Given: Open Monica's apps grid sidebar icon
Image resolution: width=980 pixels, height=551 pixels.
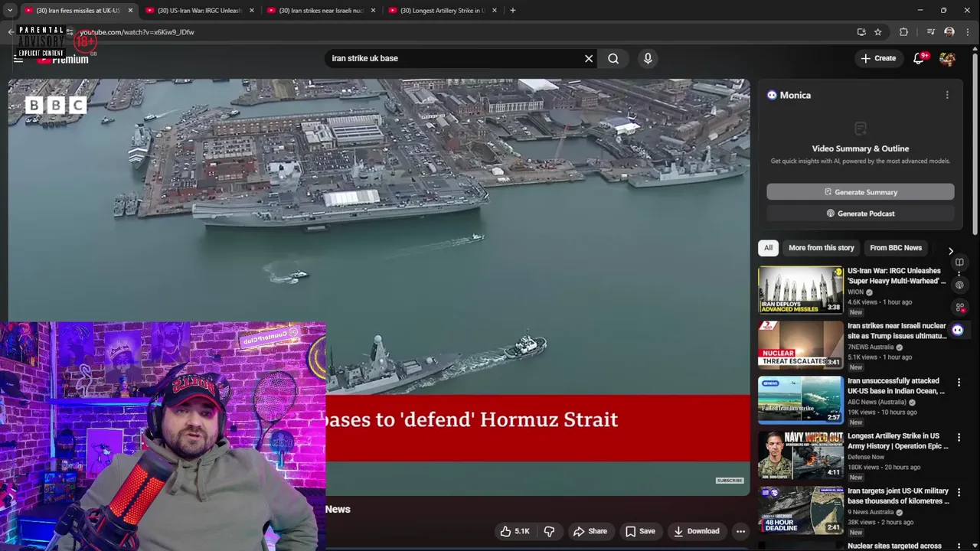Looking at the screenshot, I should pos(959,307).
